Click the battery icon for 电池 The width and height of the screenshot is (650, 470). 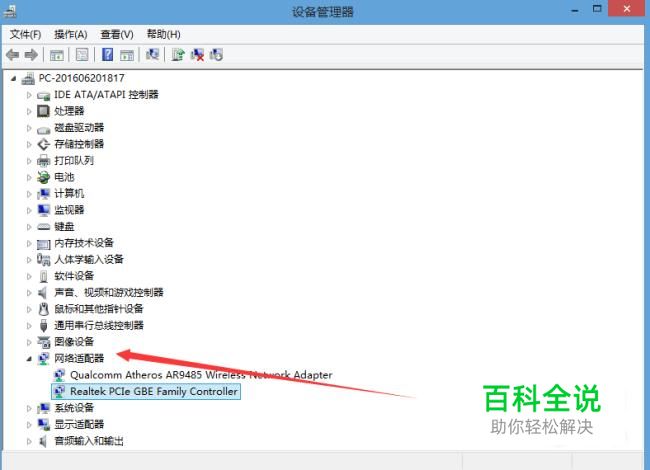44,177
